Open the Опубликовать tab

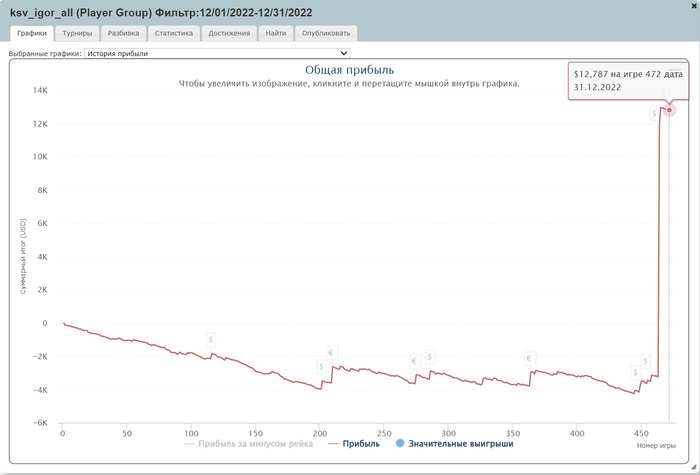325,33
